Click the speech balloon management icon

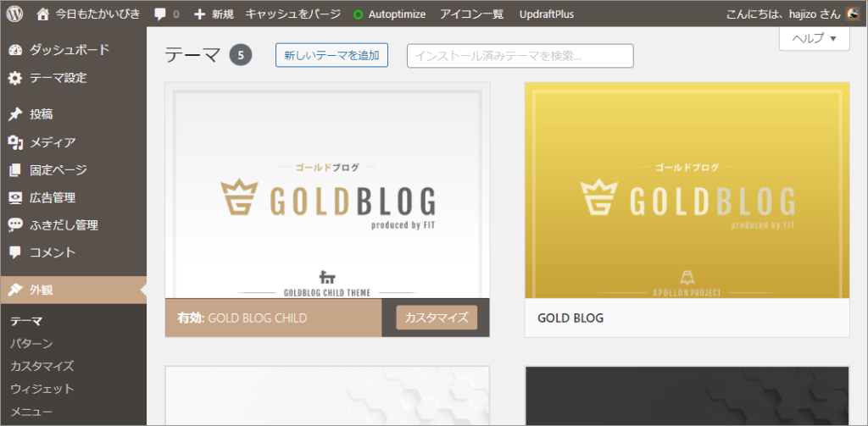[15, 225]
